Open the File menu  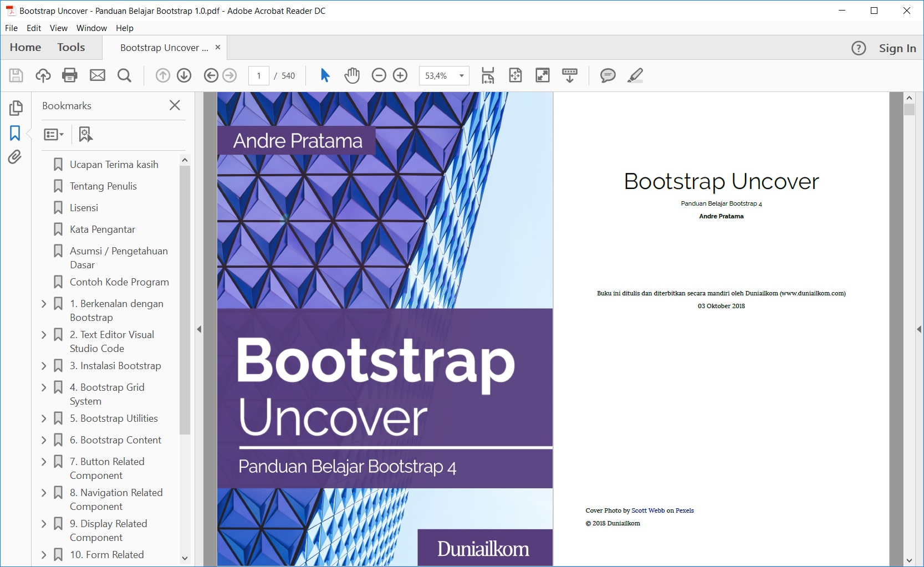click(11, 28)
